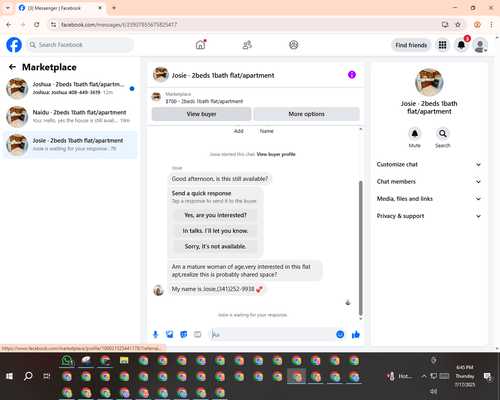Search in conversation using the magnifier icon
The width and height of the screenshot is (500, 400).
pyautogui.click(x=442, y=134)
